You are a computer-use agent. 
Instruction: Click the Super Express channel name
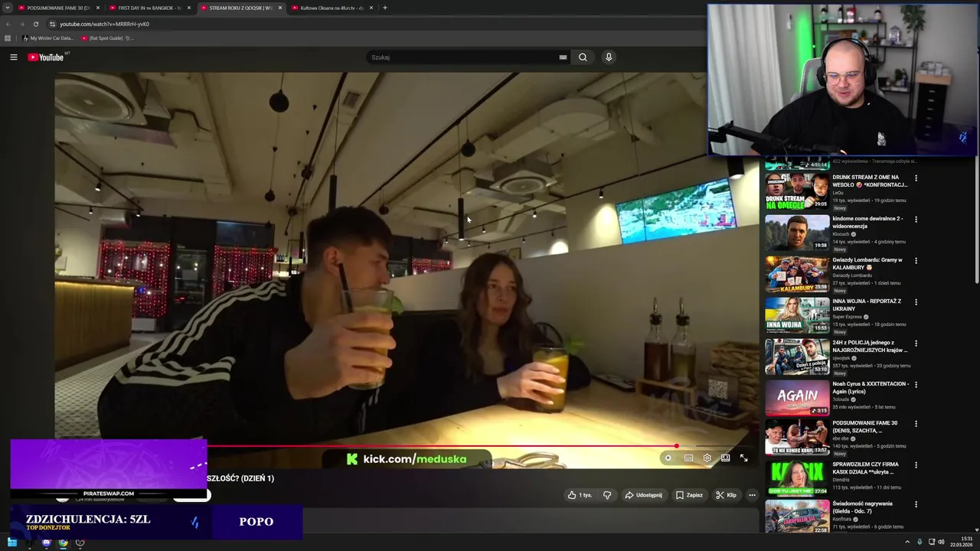click(848, 317)
